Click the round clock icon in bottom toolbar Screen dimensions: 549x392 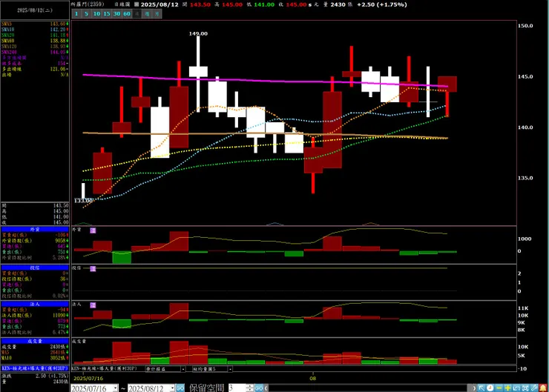(x=490, y=388)
